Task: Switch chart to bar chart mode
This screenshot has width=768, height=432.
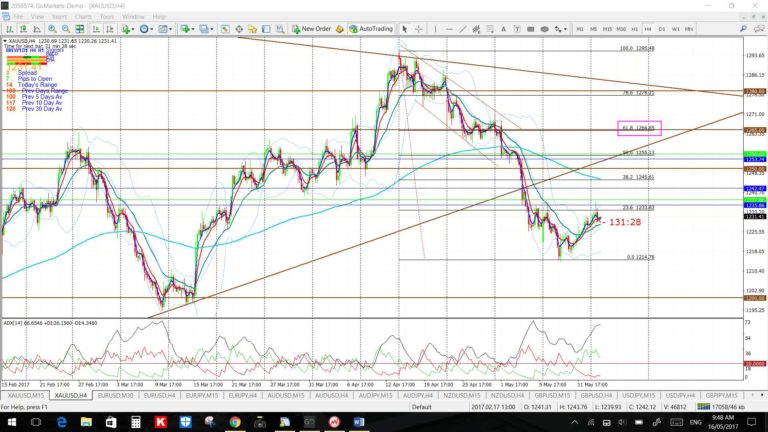Action: [9, 29]
